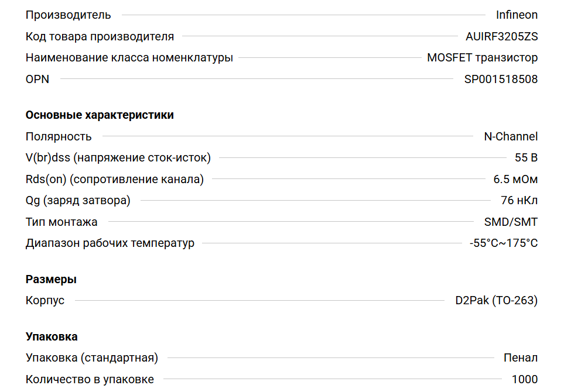Viewport: 588px width, 392px height.
Task: Select the part number AUIRF3205ZS
Action: [x=501, y=36]
